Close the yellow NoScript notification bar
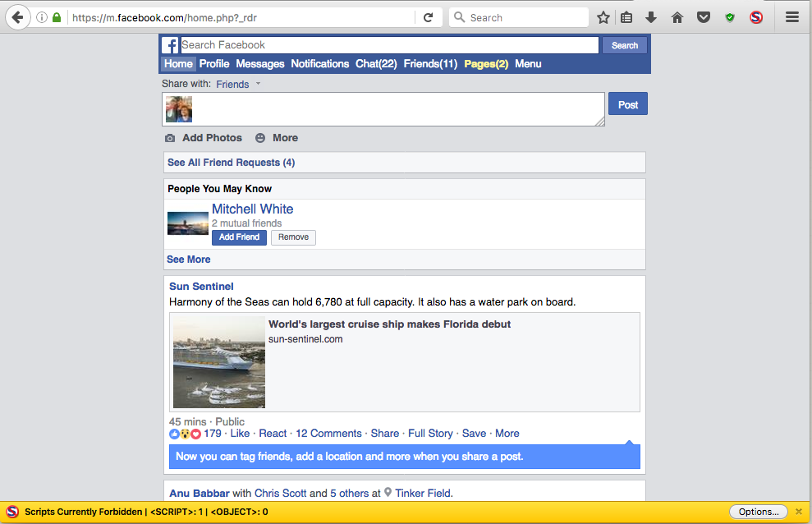Viewport: 812px width, 524px height. click(799, 512)
